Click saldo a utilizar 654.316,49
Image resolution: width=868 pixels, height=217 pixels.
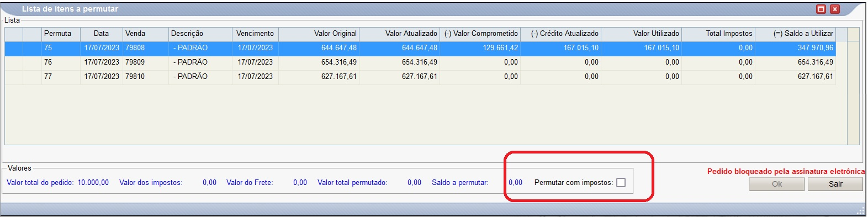pos(816,62)
